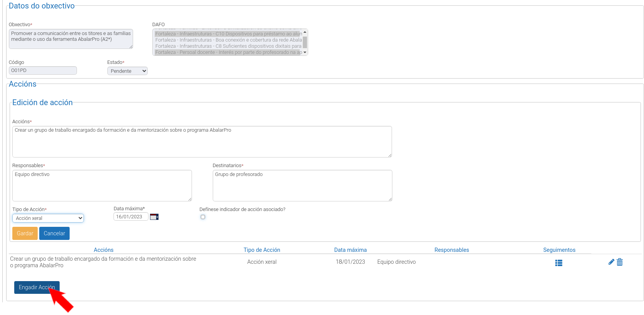644x315 pixels.
Task: Open the calendar date picker icon
Action: click(x=154, y=217)
